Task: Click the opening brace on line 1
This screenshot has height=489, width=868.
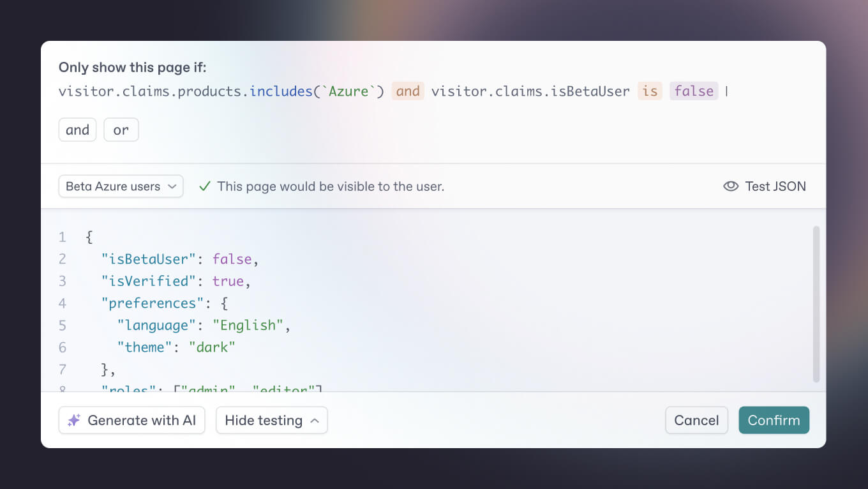Action: coord(89,237)
